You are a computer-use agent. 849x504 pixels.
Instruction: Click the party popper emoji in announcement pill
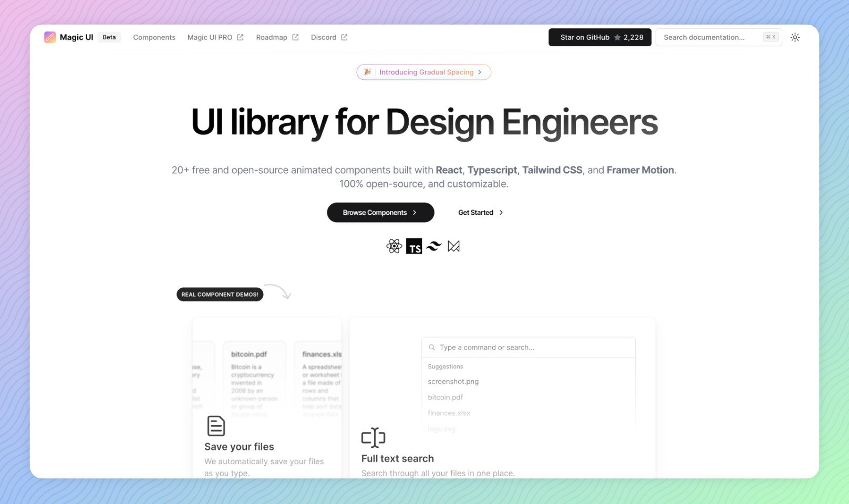click(368, 72)
